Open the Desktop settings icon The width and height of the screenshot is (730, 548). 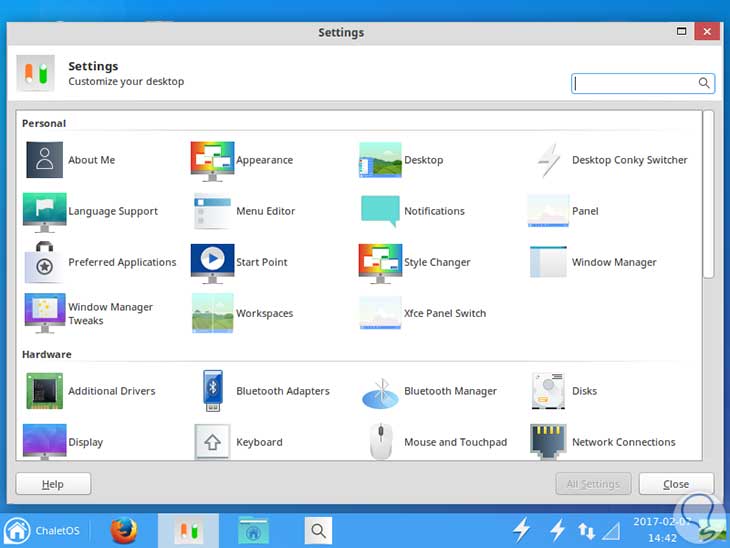click(380, 160)
